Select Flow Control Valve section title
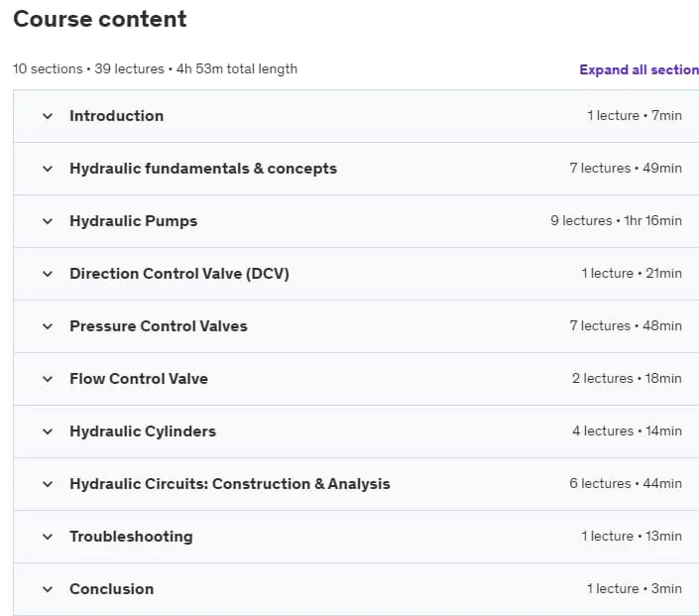This screenshot has height=616, width=699. (x=139, y=379)
